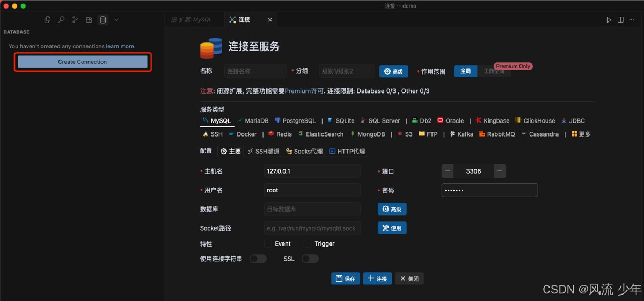This screenshot has height=301, width=644.
Task: Choose the MySQL service type
Action: point(216,121)
